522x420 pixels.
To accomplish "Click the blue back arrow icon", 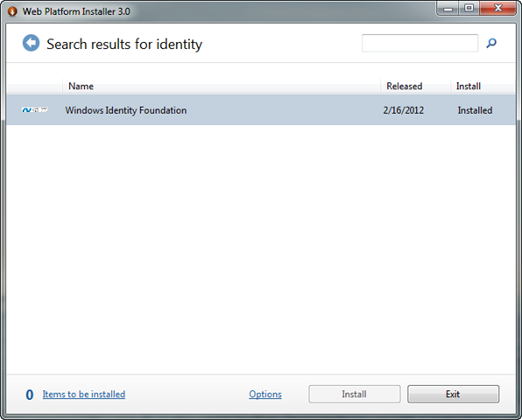I will click(x=31, y=43).
